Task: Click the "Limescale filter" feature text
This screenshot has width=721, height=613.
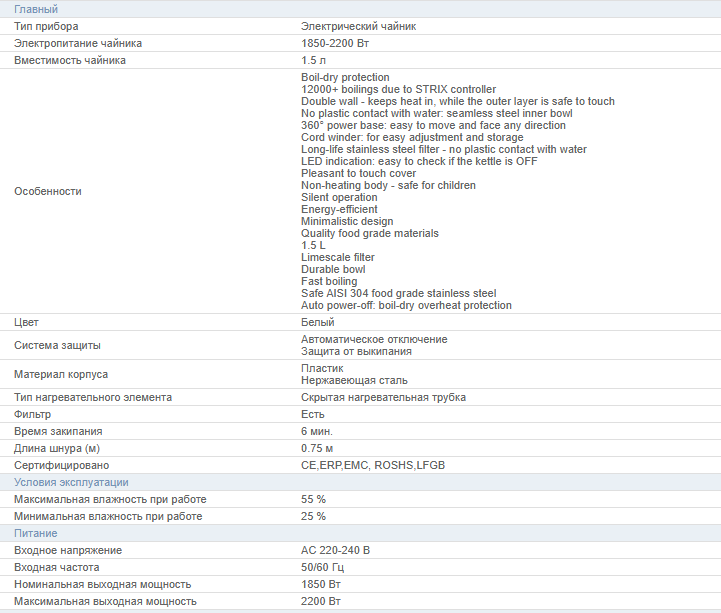Action: pos(338,257)
